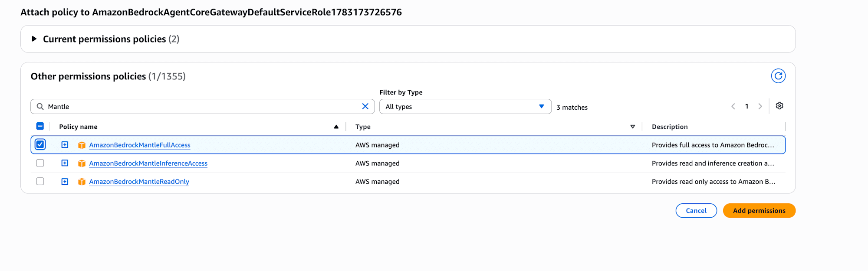This screenshot has height=271, width=868.
Task: Click the AmazonBedrockMantleInferenceAccess policy cube icon
Action: [x=82, y=163]
